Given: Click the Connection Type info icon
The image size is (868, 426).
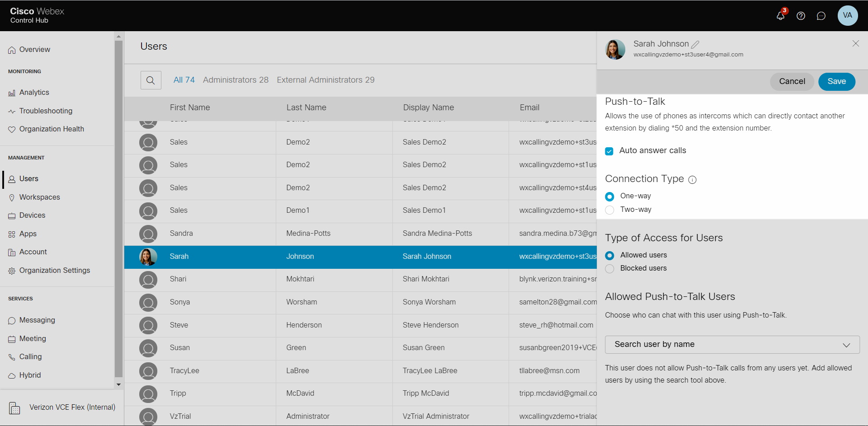Looking at the screenshot, I should point(692,180).
